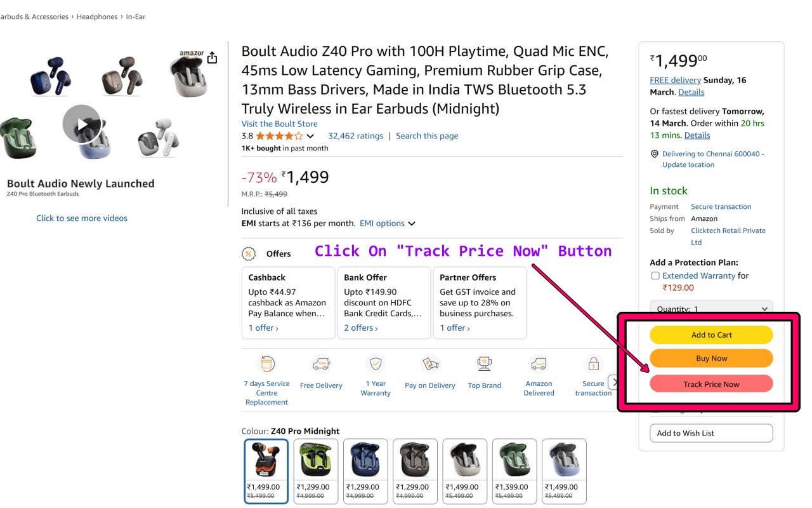Screen dimensions: 812x508
Task: Show next feature icons with carousel arrow
Action: pyautogui.click(x=613, y=382)
